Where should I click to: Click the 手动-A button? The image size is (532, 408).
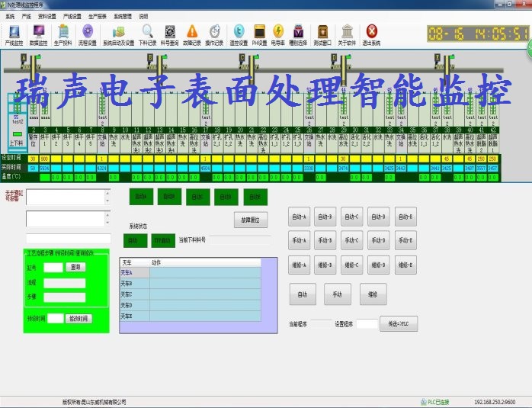[300, 240]
